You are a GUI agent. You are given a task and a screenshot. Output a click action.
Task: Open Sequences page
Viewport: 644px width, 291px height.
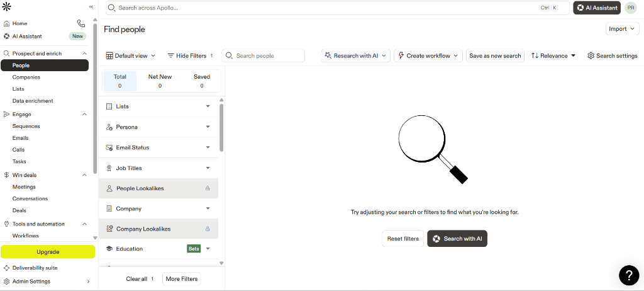(26, 127)
